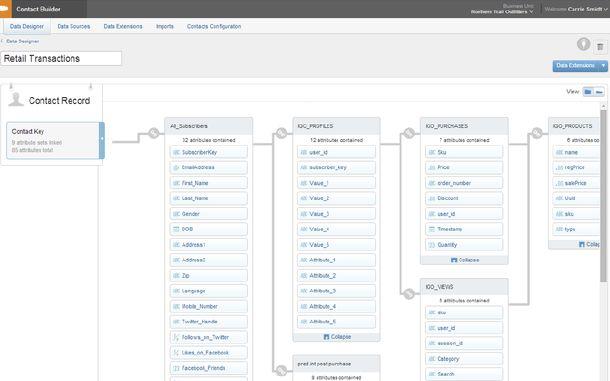Click the link icon before All_Subscribers
610x381 pixels.
pos(154,133)
